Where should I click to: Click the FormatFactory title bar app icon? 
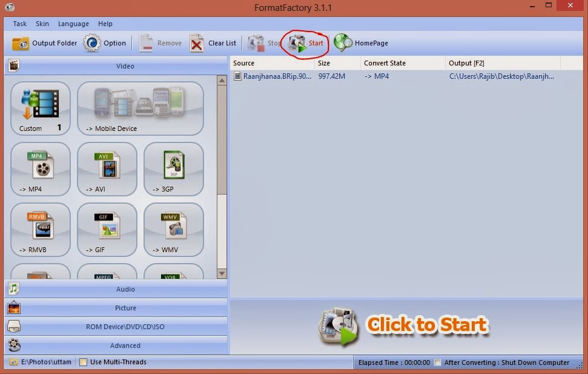click(x=10, y=7)
